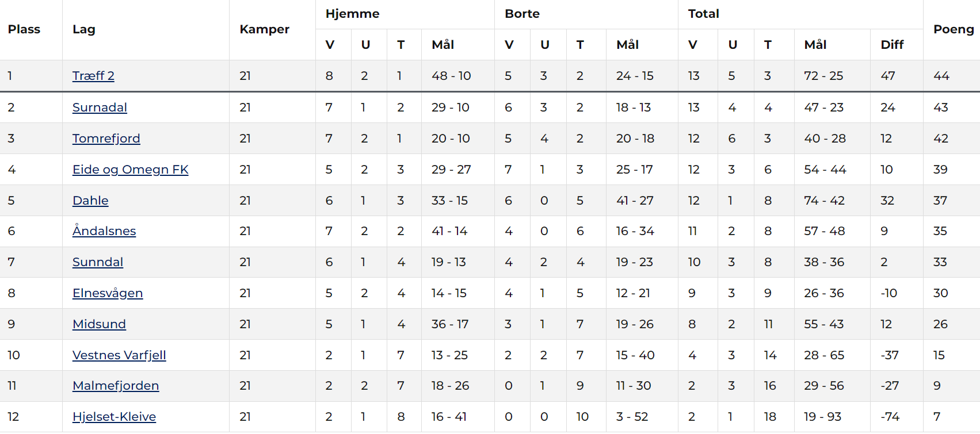Go to the Dahle team link
980x434 pixels.
coord(90,201)
